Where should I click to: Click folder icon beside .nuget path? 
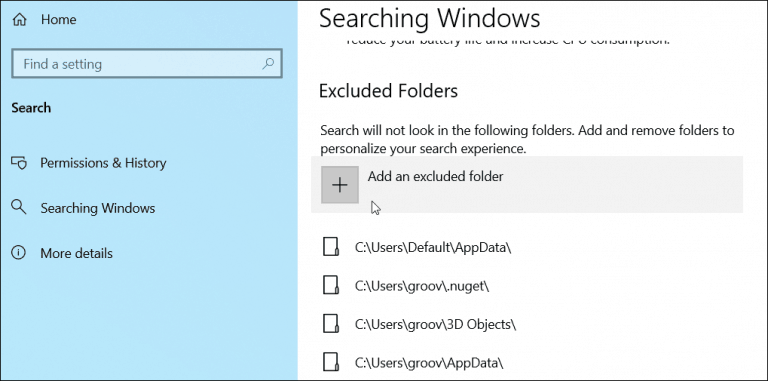click(331, 285)
